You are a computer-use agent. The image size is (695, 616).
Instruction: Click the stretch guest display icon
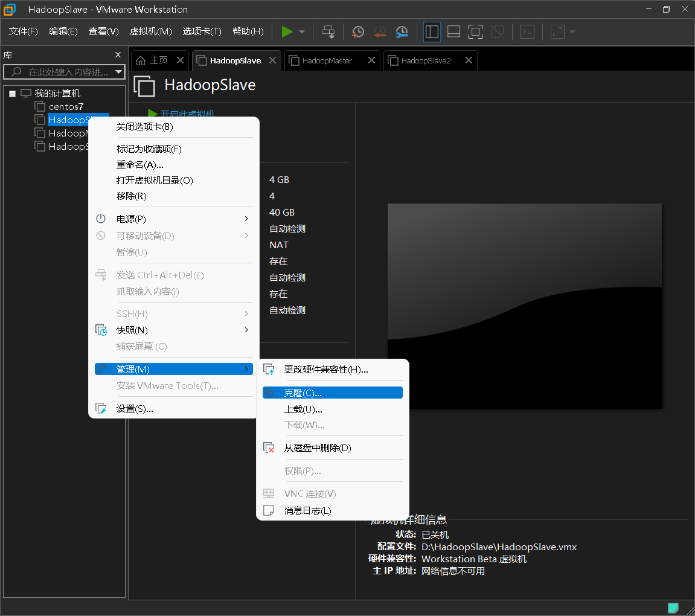(x=557, y=31)
